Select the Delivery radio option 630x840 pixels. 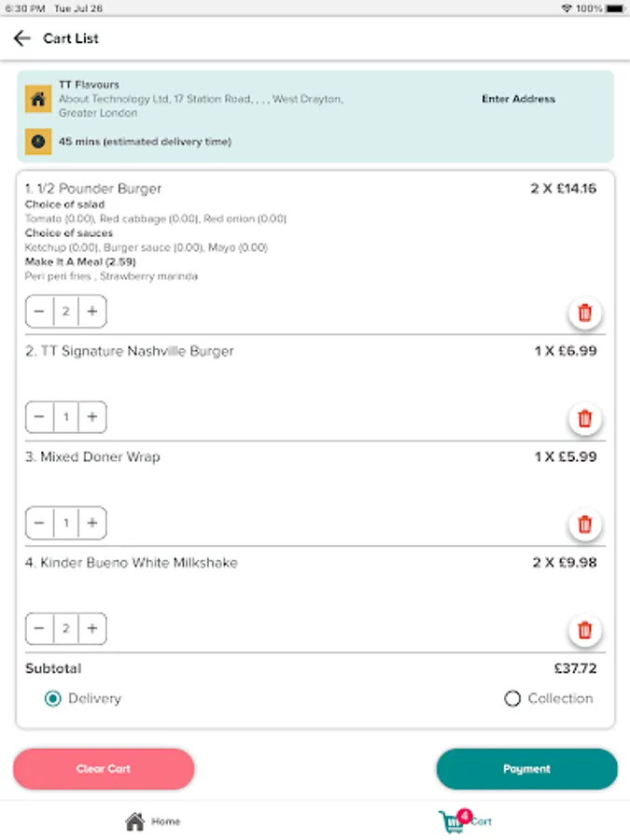pos(53,698)
